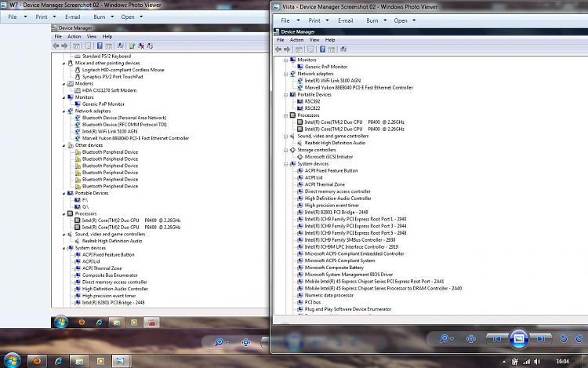Rotate picture counterclockwise in Vista viewer
This screenshot has width=588, height=368.
564,339
